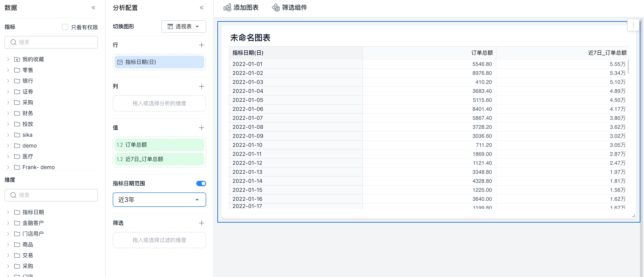Open the 近3年 date range dropdown
This screenshot has height=277, width=644.
(x=159, y=200)
